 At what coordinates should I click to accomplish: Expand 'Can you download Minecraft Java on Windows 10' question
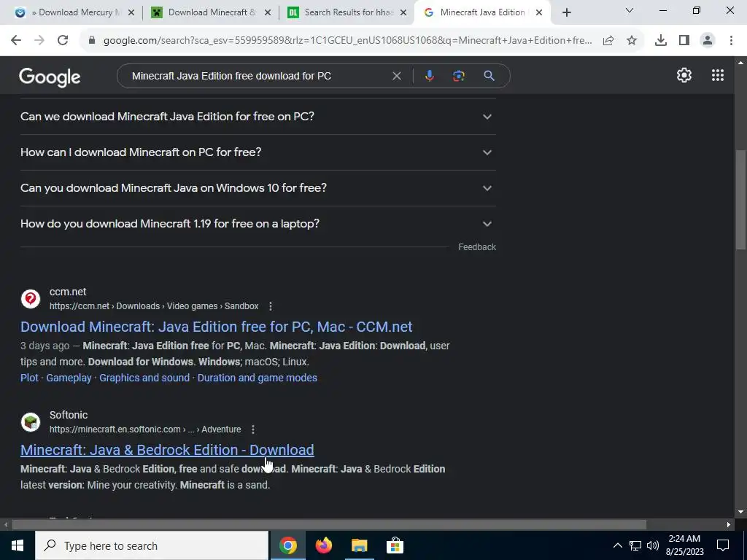(x=258, y=188)
